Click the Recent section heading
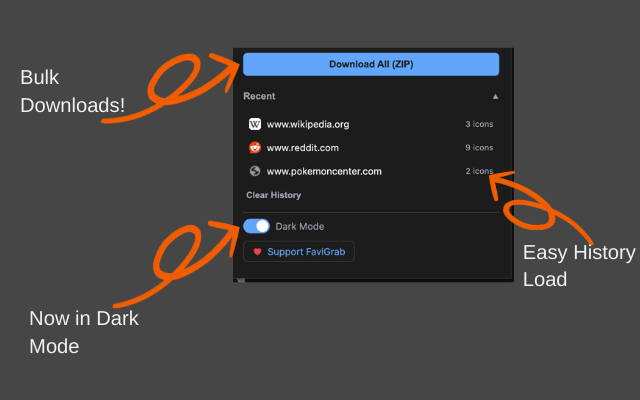 259,96
